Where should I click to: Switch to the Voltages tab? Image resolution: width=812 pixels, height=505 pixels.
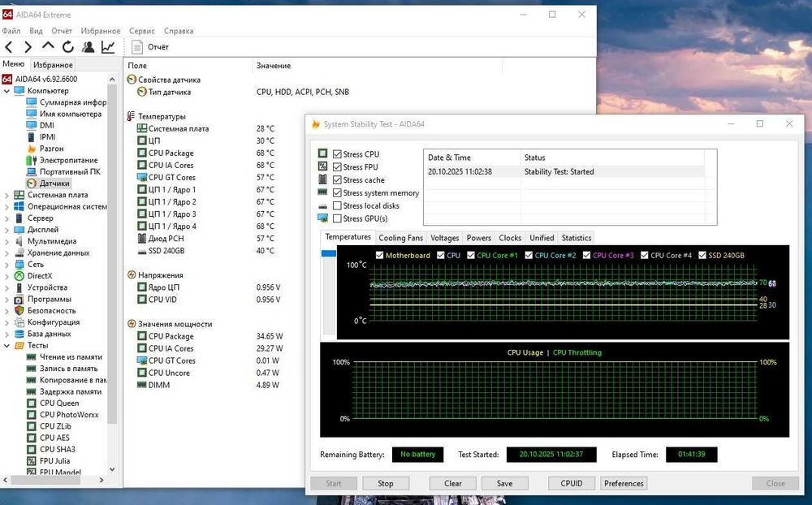tap(445, 238)
